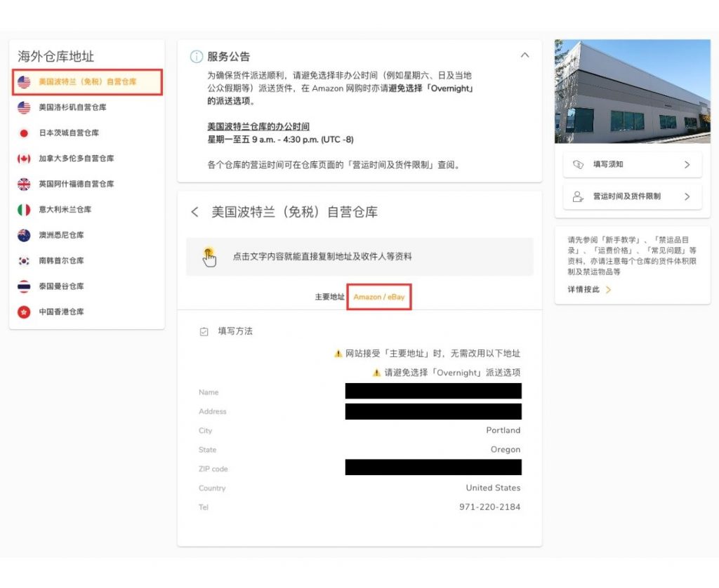Open 中国香港仓库 from the sidebar
Viewport: 719px width, 588px height.
point(87,312)
